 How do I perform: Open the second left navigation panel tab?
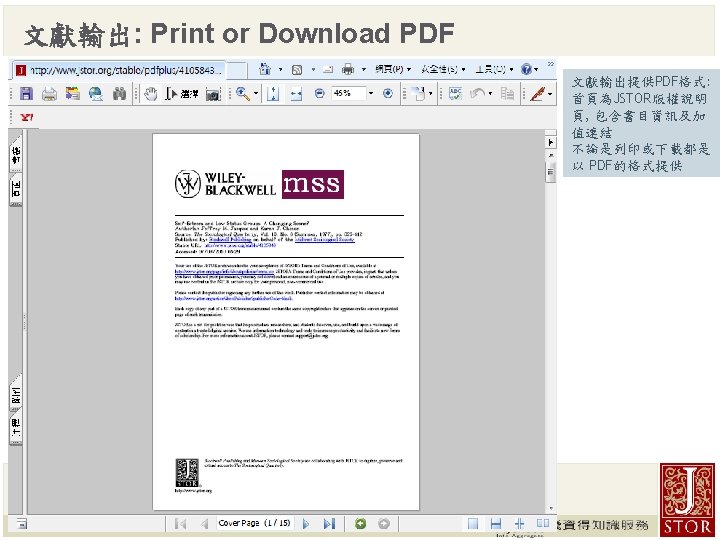(16, 189)
